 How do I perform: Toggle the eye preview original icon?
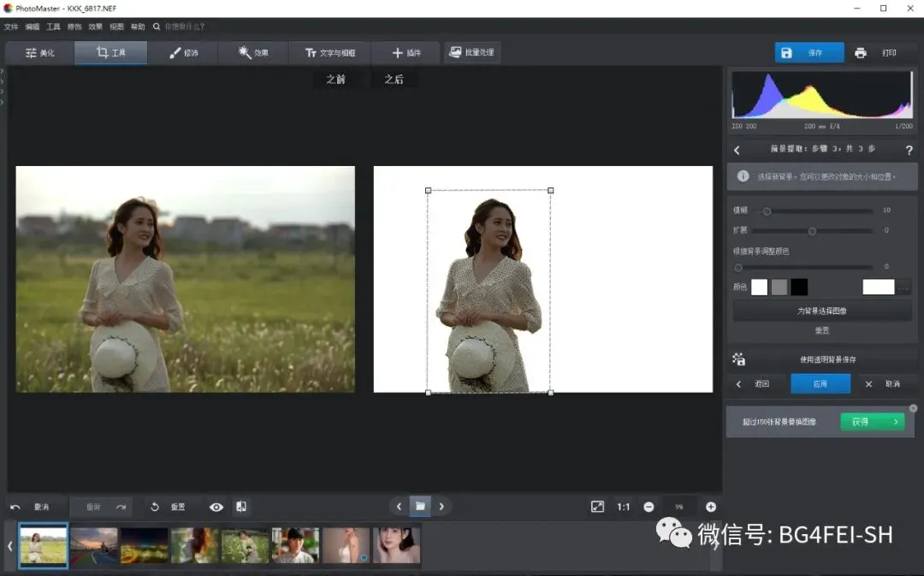(216, 507)
